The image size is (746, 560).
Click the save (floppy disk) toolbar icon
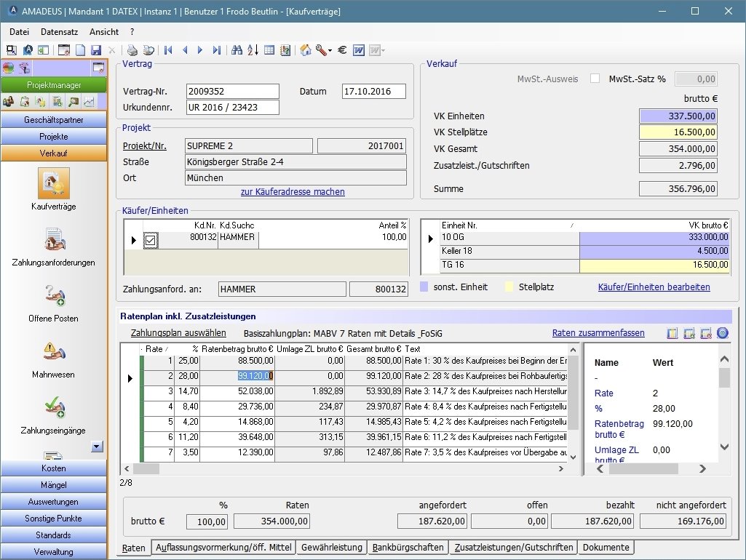95,50
